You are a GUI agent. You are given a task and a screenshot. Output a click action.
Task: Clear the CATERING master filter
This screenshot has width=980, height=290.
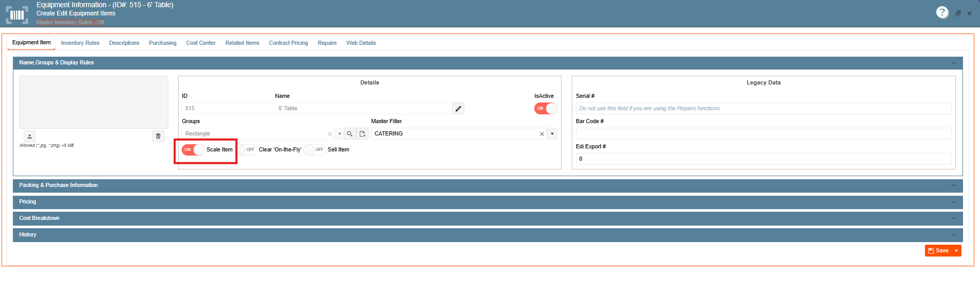click(x=541, y=134)
